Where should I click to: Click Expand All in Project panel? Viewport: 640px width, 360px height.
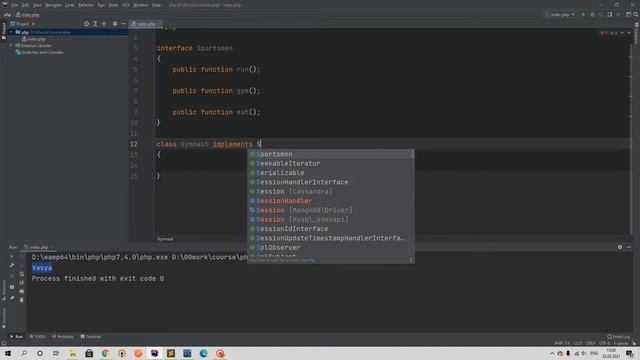pos(95,24)
